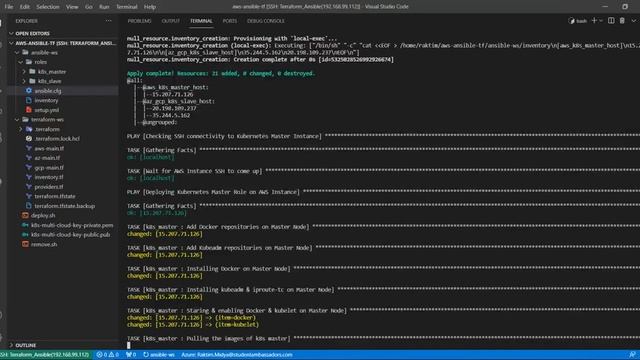
Task: Open the Selection menu
Action: pos(48,7)
